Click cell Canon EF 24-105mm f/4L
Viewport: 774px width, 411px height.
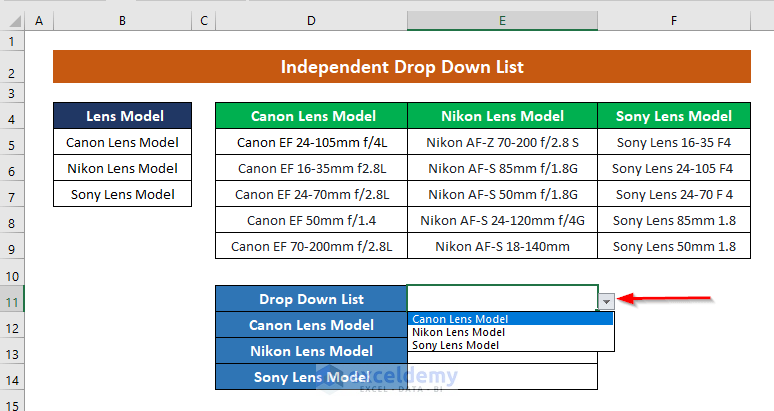click(x=311, y=143)
